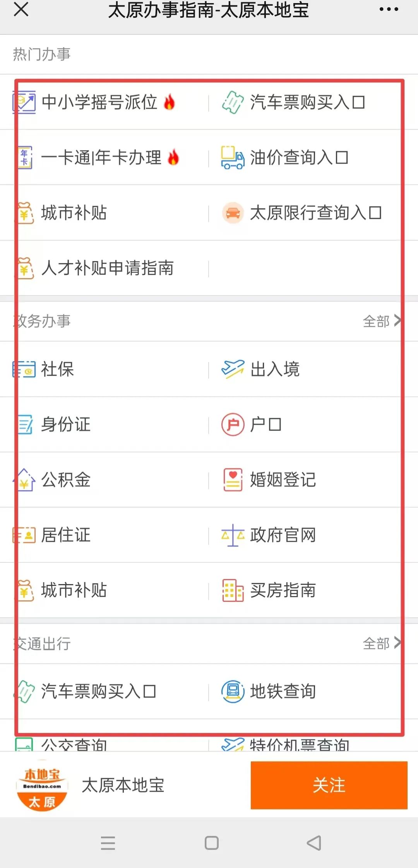Expand 全部 in the 政务办事 section
The image size is (418, 868).
(x=382, y=321)
